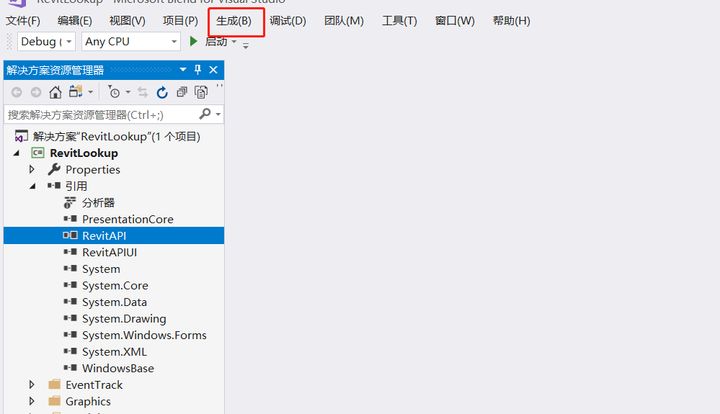
Task: Select the System.Windows.Forms reference
Action: pyautogui.click(x=144, y=335)
